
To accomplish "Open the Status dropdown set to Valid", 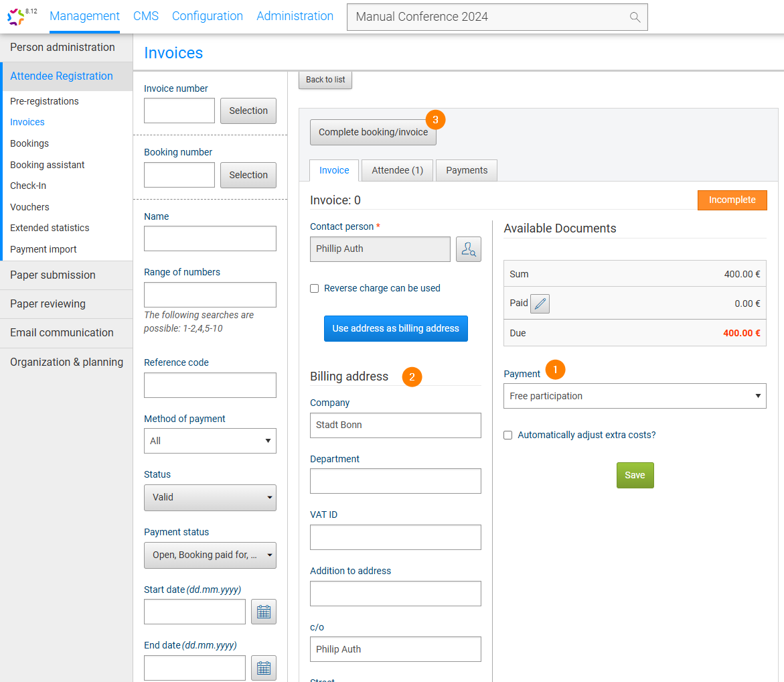I will tap(210, 498).
